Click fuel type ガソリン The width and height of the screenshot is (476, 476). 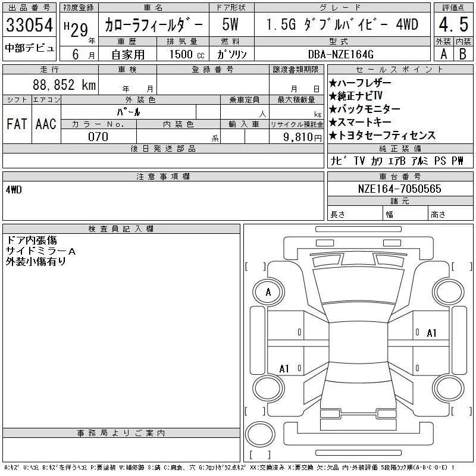(231, 54)
